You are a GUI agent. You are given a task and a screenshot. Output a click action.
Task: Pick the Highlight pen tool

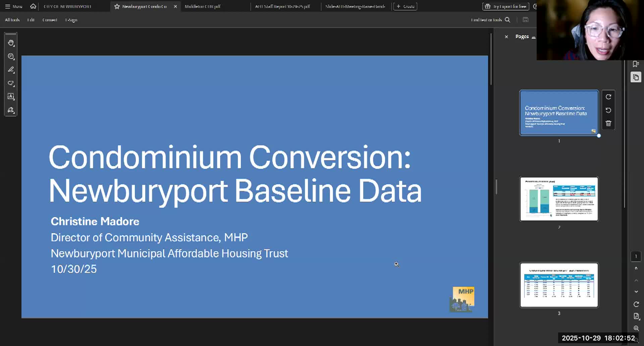pos(11,70)
